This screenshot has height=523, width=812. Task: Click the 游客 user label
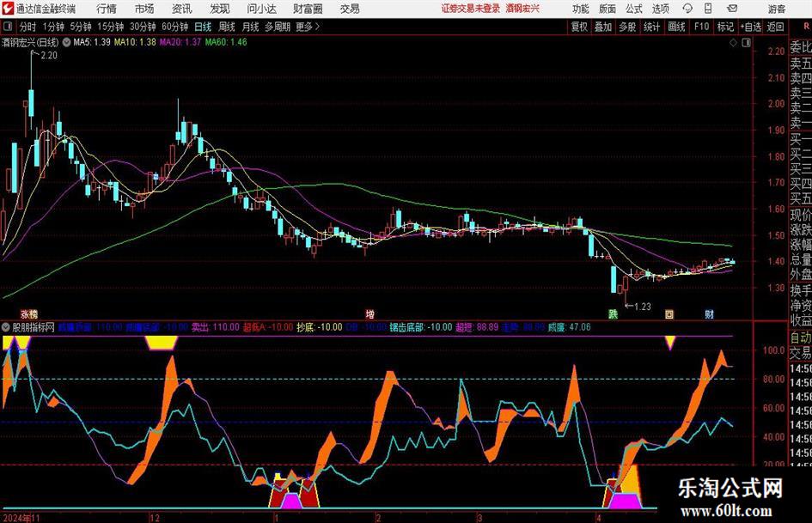(x=777, y=9)
